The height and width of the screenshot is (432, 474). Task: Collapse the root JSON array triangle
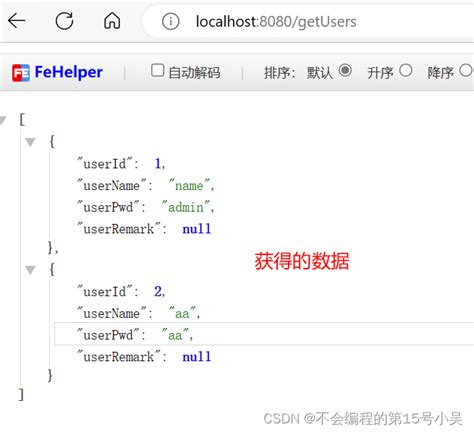(3, 120)
